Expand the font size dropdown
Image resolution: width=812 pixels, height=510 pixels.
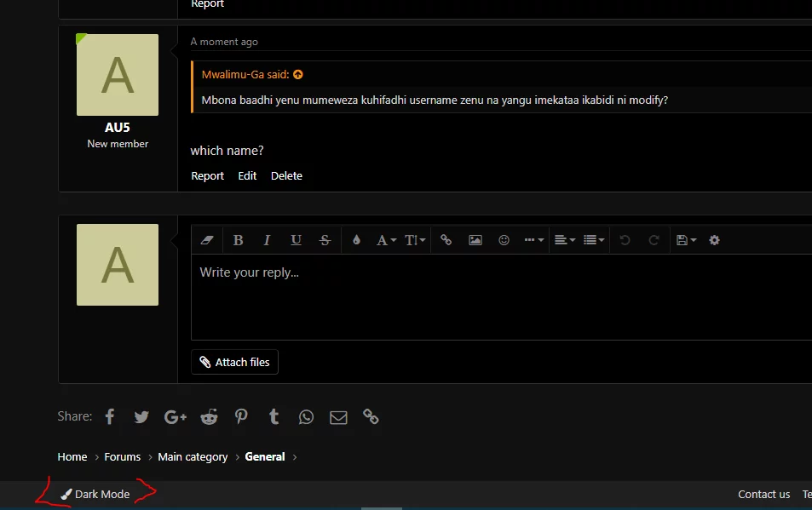click(415, 240)
